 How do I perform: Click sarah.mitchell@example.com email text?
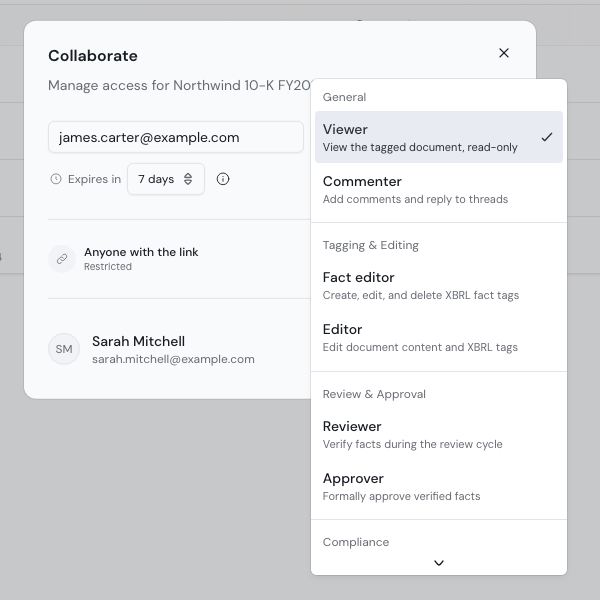[x=173, y=359]
